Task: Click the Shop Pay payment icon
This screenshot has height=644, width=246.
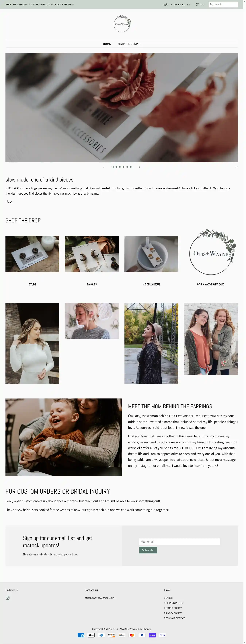Action: pos(152,635)
